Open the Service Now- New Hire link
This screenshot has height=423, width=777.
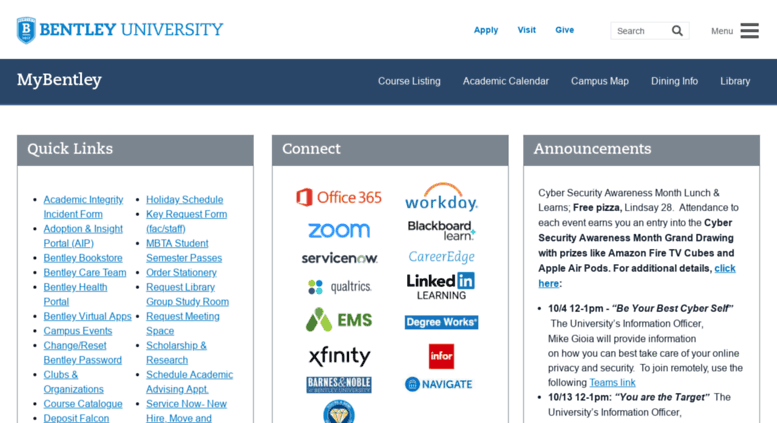186,411
